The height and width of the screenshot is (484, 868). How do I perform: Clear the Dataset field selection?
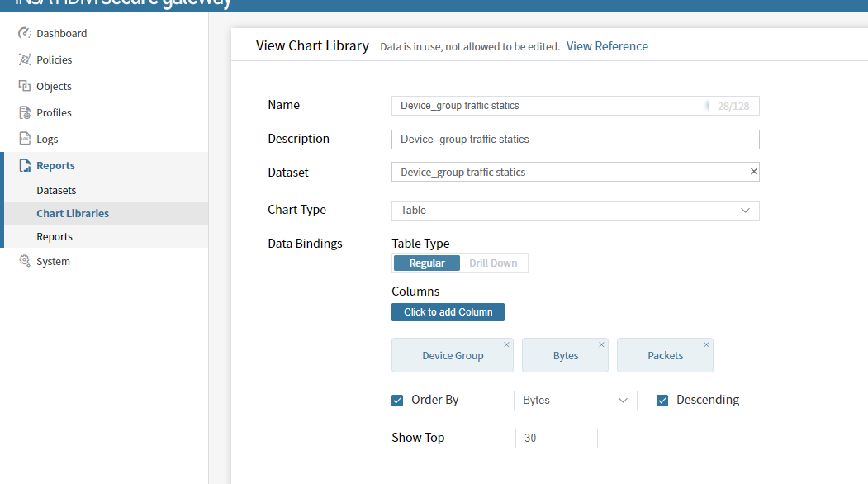coord(753,172)
